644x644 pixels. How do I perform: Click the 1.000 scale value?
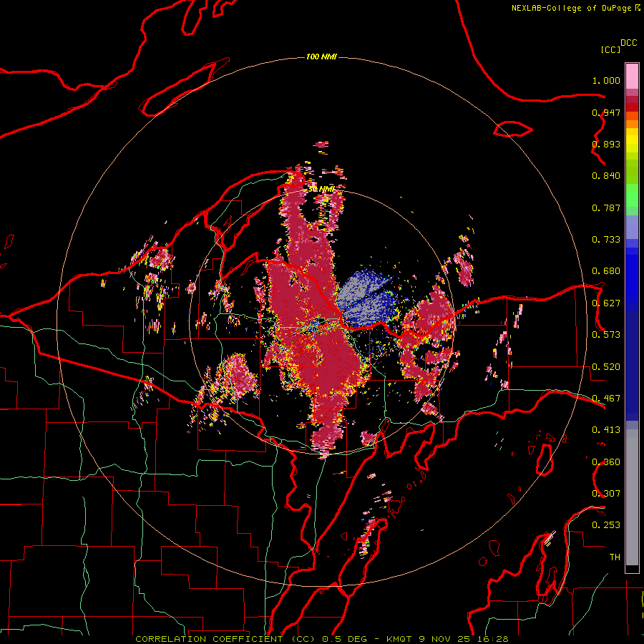point(606,80)
